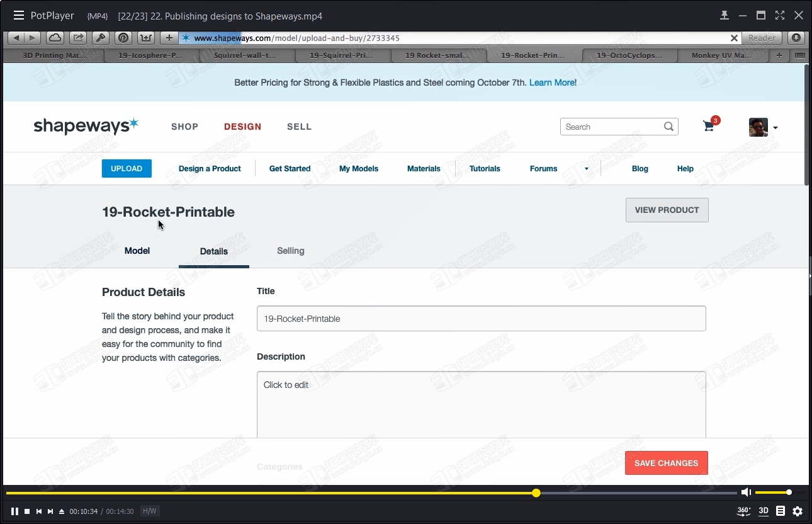Viewport: 812px width, 524px height.
Task: Switch to the Monkey UV Ma... browser tab
Action: [x=724, y=55]
